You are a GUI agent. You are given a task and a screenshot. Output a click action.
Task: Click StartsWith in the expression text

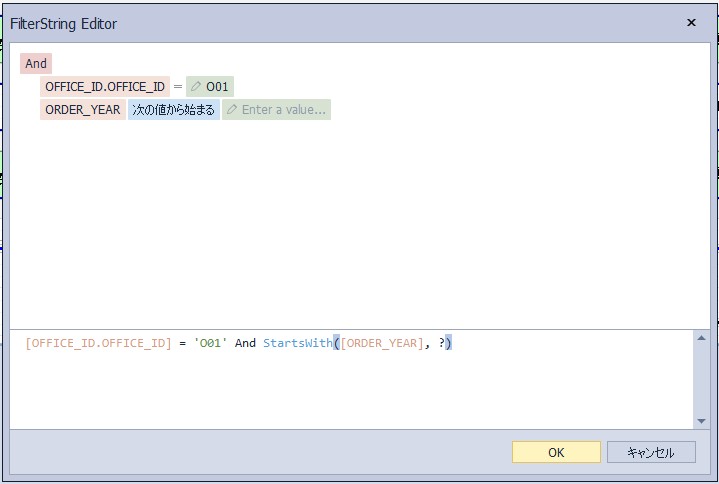298,344
